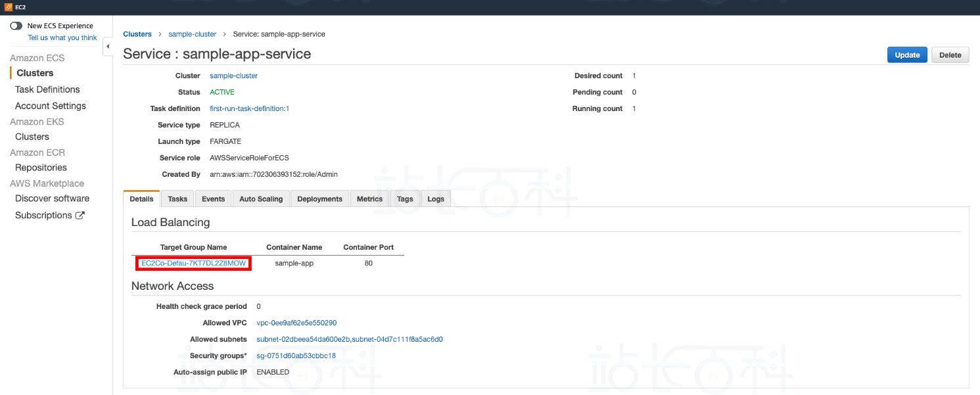This screenshot has height=395, width=980.
Task: Click the sample-app container name cell
Action: [x=294, y=264]
